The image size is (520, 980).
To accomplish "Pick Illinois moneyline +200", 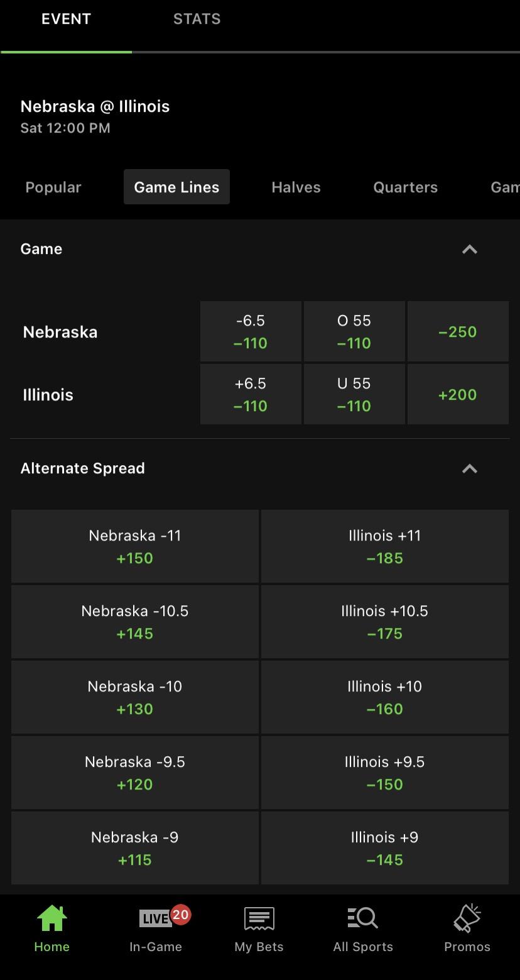I will 458,394.
